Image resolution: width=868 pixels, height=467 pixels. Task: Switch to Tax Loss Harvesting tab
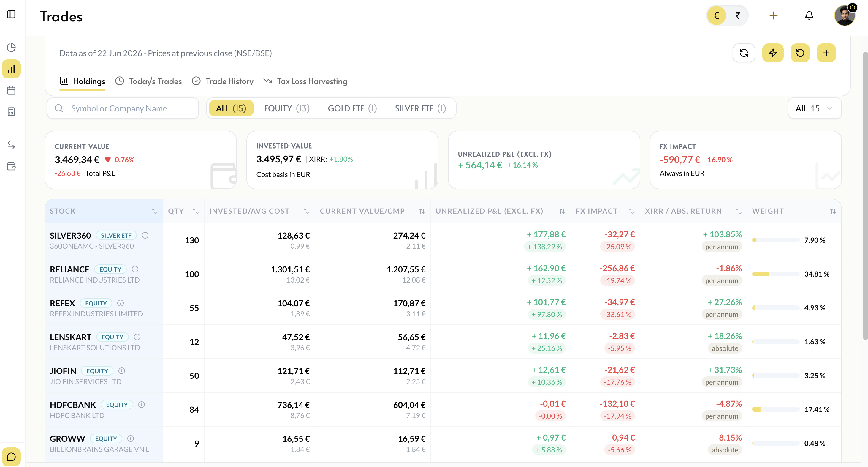click(x=305, y=81)
